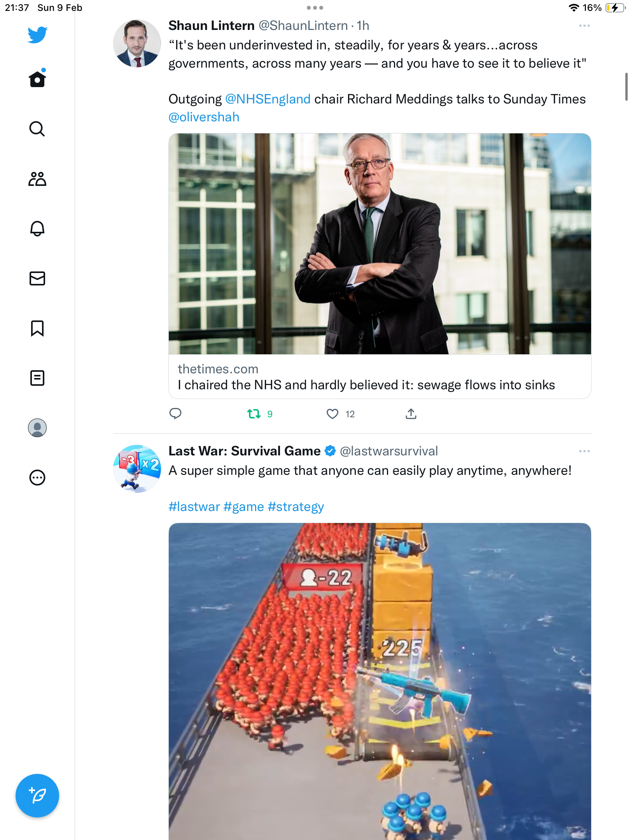Open the Search magnifier in sidebar
Image resolution: width=630 pixels, height=840 pixels.
pos(37,129)
